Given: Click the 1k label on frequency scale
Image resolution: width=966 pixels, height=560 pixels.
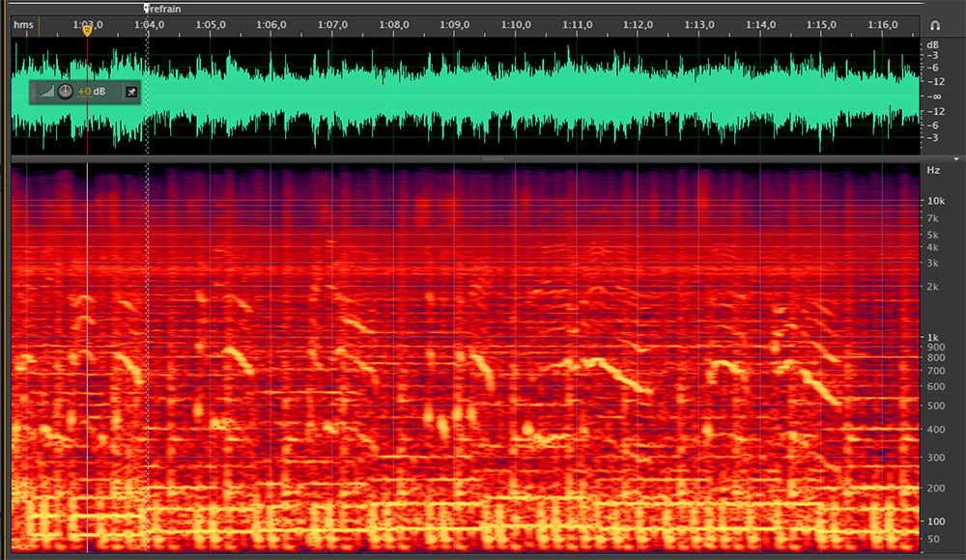Looking at the screenshot, I should [934, 337].
